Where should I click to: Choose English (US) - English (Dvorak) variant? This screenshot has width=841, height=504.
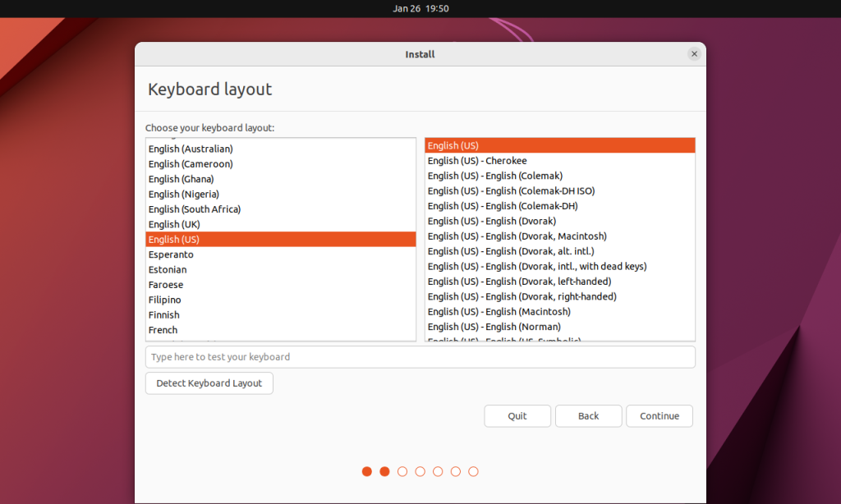490,221
